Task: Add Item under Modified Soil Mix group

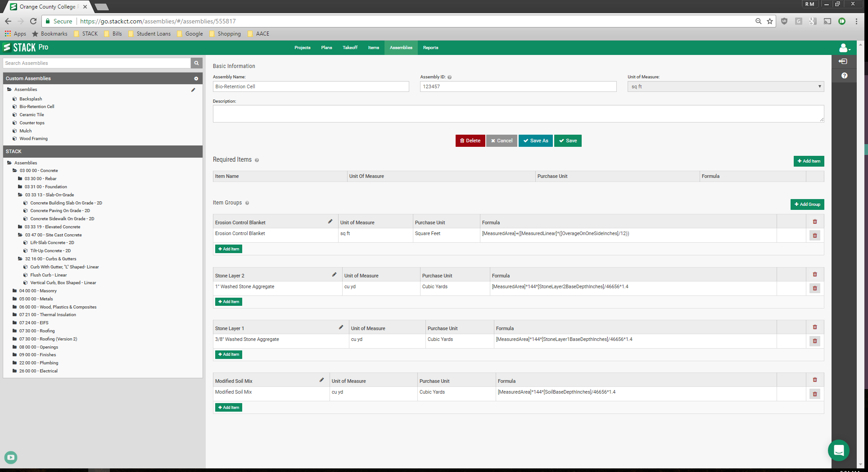Action: 229,408
